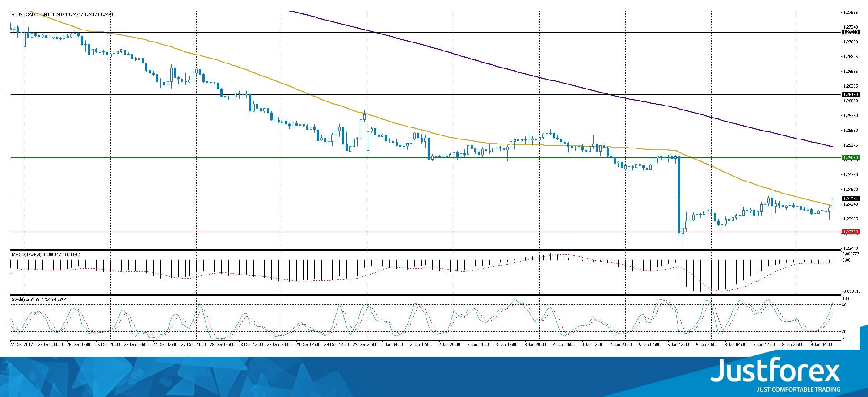868x397 pixels.
Task: Click the 27 Dec 12:00 time label
Action: tap(165, 345)
